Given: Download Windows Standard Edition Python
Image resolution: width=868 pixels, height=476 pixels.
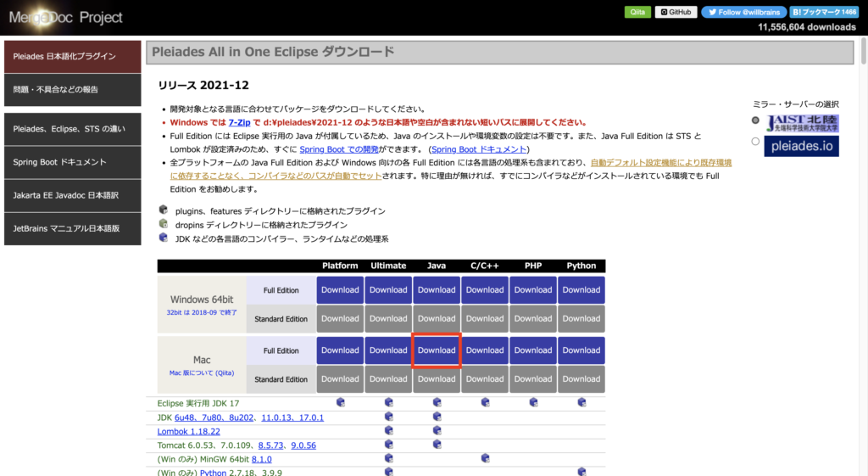Looking at the screenshot, I should (x=581, y=319).
